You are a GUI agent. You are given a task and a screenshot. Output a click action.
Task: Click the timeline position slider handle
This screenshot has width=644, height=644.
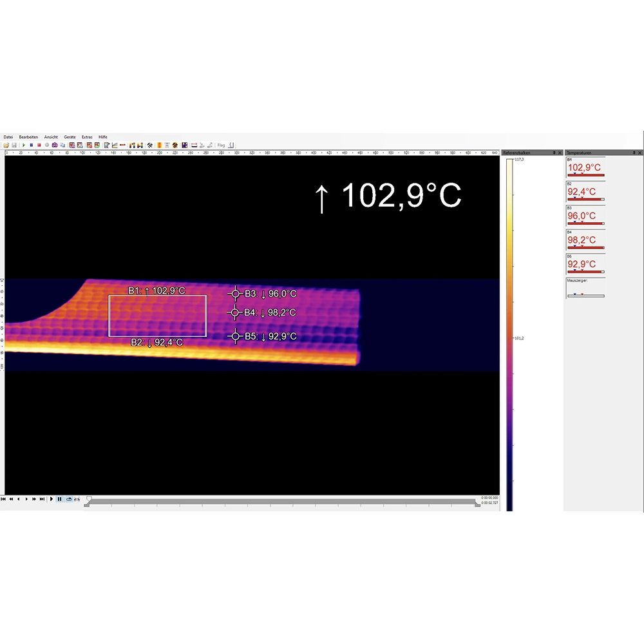[x=89, y=500]
